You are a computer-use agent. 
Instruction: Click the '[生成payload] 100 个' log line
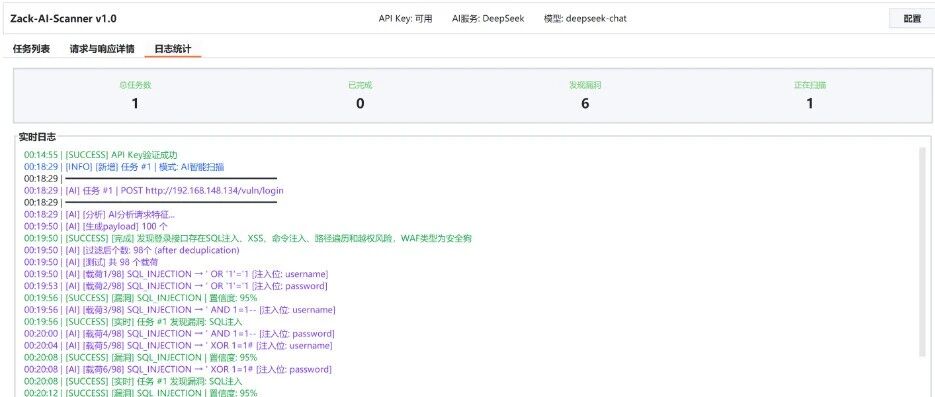[96, 227]
